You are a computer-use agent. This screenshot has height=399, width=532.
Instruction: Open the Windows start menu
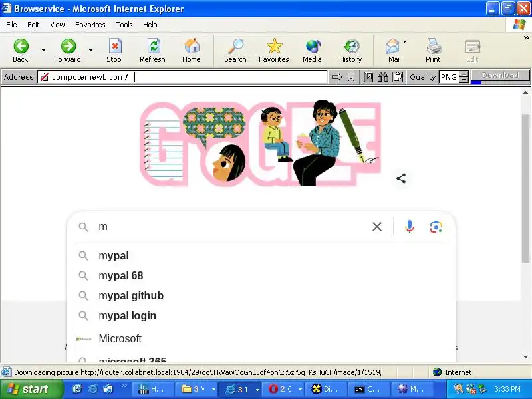[x=31, y=389]
